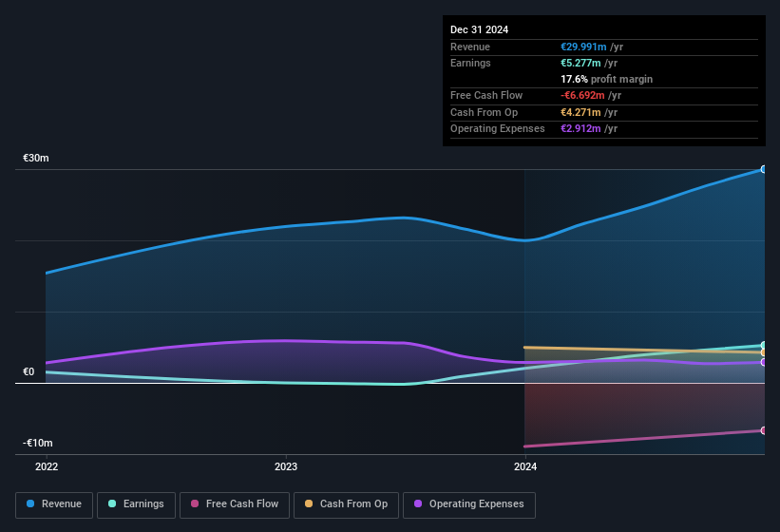This screenshot has height=532, width=780.
Task: Click the €5.277m earnings value
Action: [x=580, y=63]
